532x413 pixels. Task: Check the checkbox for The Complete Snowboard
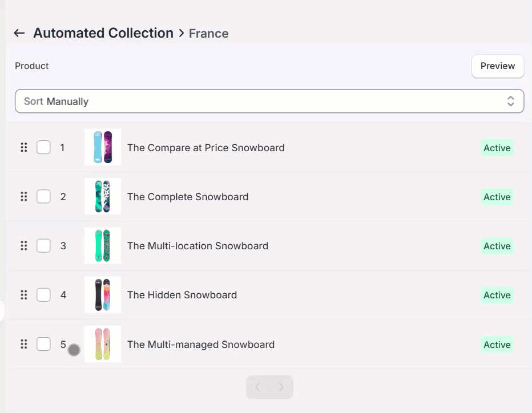point(43,196)
